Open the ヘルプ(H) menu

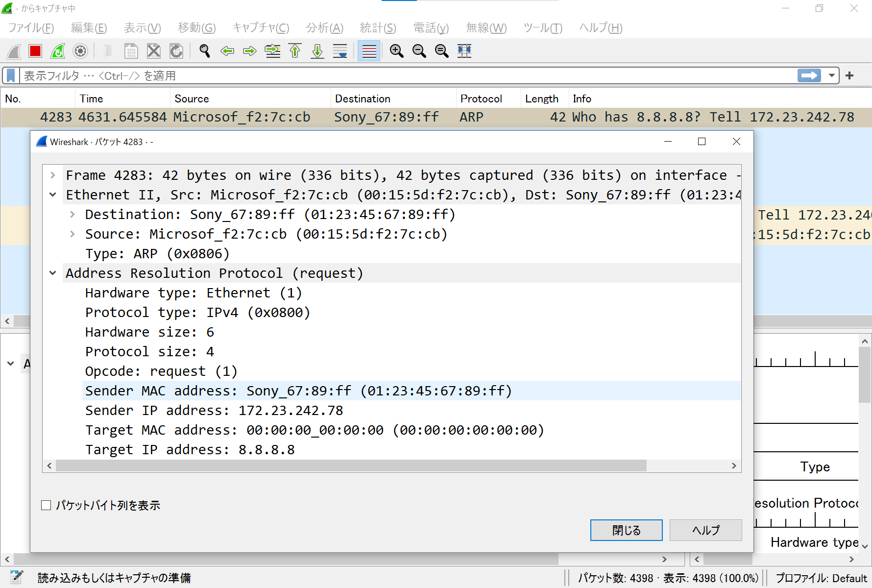point(601,28)
